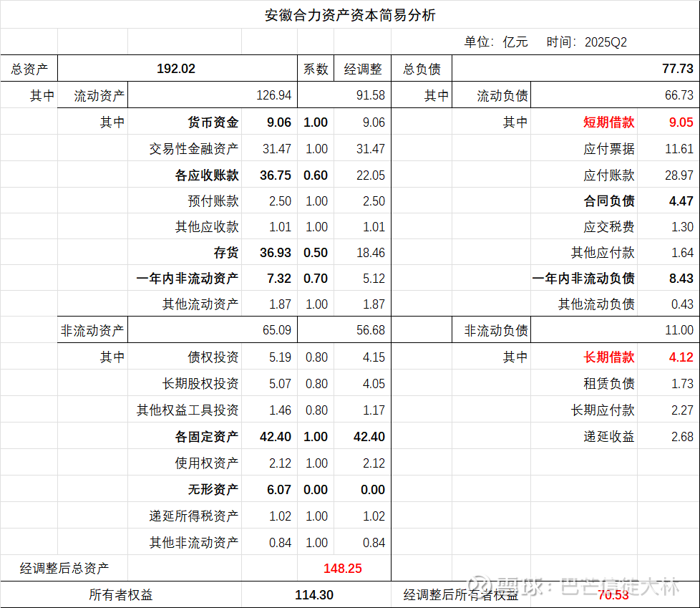Viewport: 700px width, 608px height.
Task: Select the 其他非流动资产 label
Action: (x=194, y=542)
